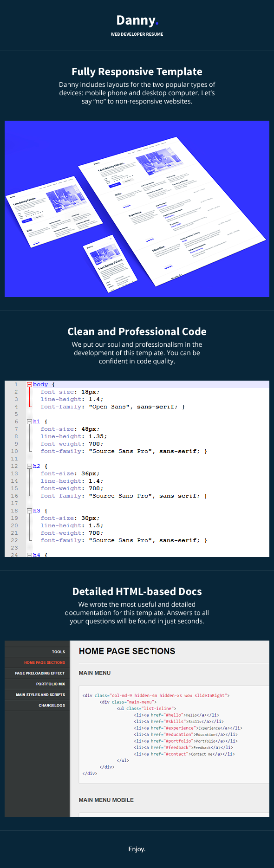Collapse the h1 rule fold marker
Image resolution: width=274 pixels, height=868 pixels.
pyautogui.click(x=29, y=421)
